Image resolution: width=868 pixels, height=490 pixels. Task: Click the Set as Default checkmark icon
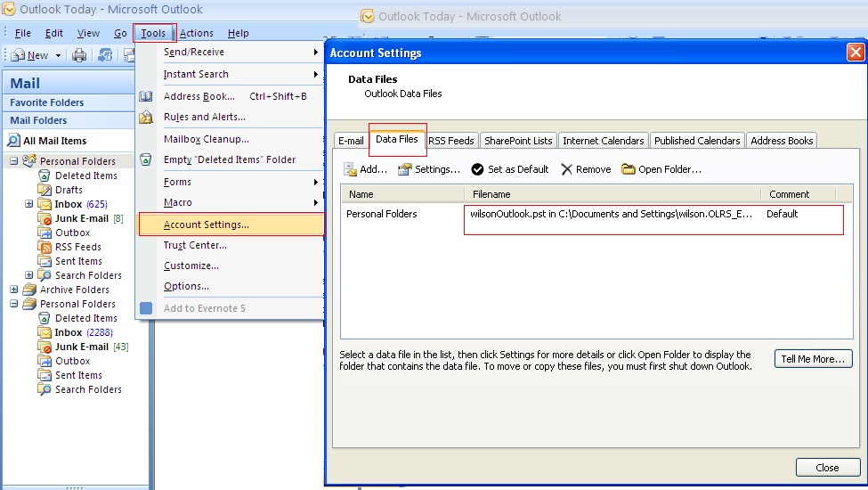pyautogui.click(x=477, y=169)
